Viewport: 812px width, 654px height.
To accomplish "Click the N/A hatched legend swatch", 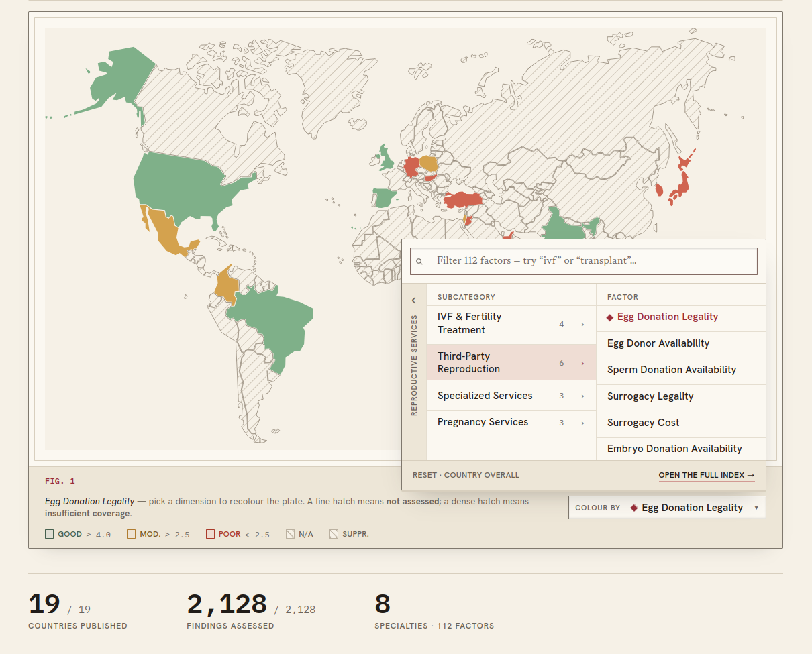I will (x=290, y=534).
